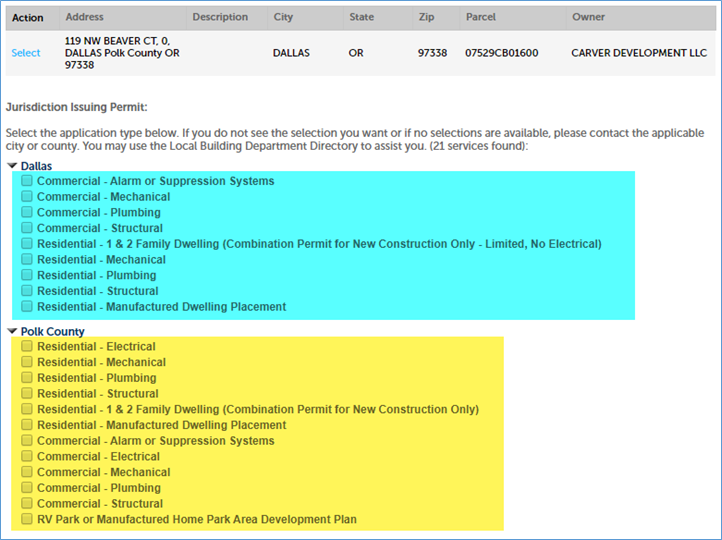Click the Select link in Action column
722x540 pixels.
click(x=26, y=53)
